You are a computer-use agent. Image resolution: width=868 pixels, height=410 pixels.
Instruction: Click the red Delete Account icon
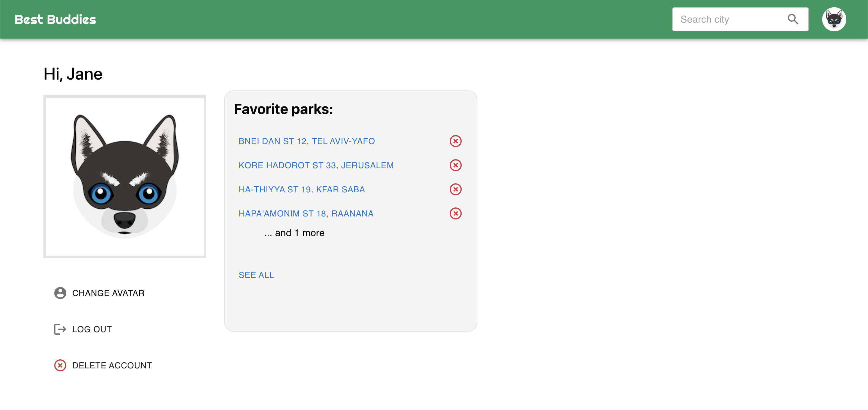pyautogui.click(x=60, y=365)
